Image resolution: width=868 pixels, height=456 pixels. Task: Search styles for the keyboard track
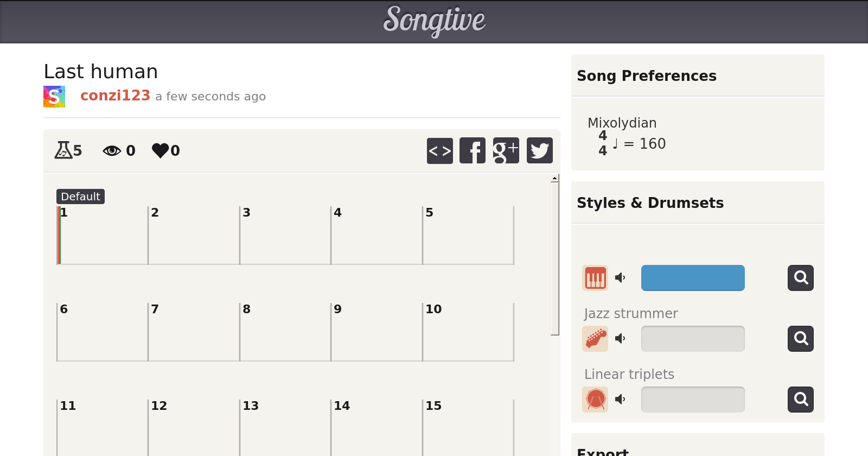pyautogui.click(x=801, y=278)
